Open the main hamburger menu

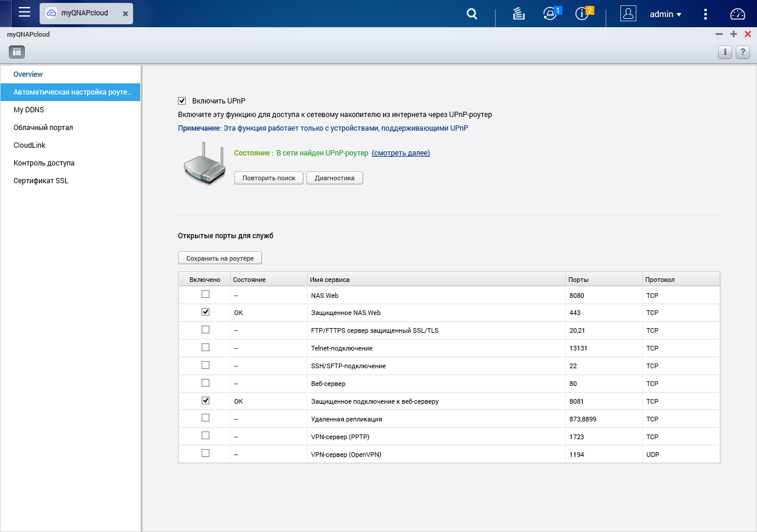click(x=24, y=13)
